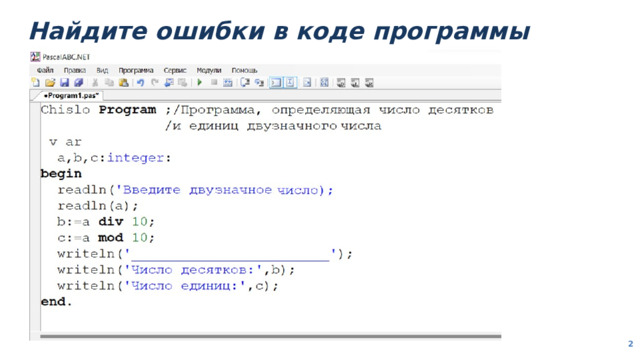Click the Copy icon in the toolbar

109,83
